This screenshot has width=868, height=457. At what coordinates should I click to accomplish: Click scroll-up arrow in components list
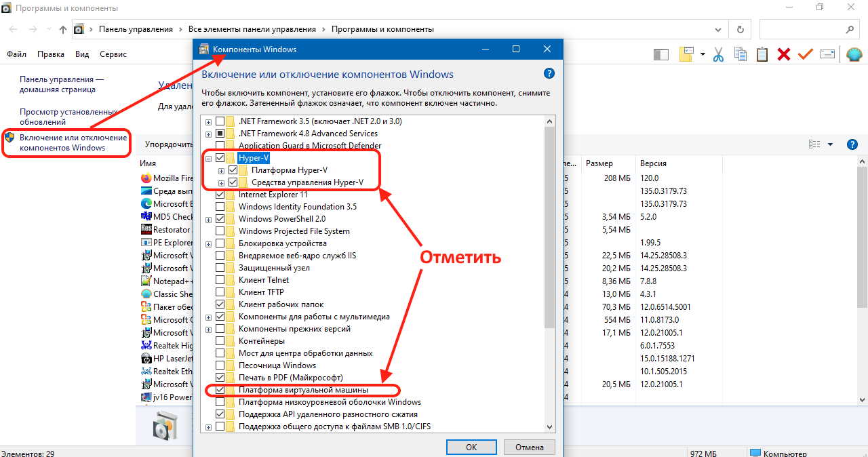click(x=549, y=121)
